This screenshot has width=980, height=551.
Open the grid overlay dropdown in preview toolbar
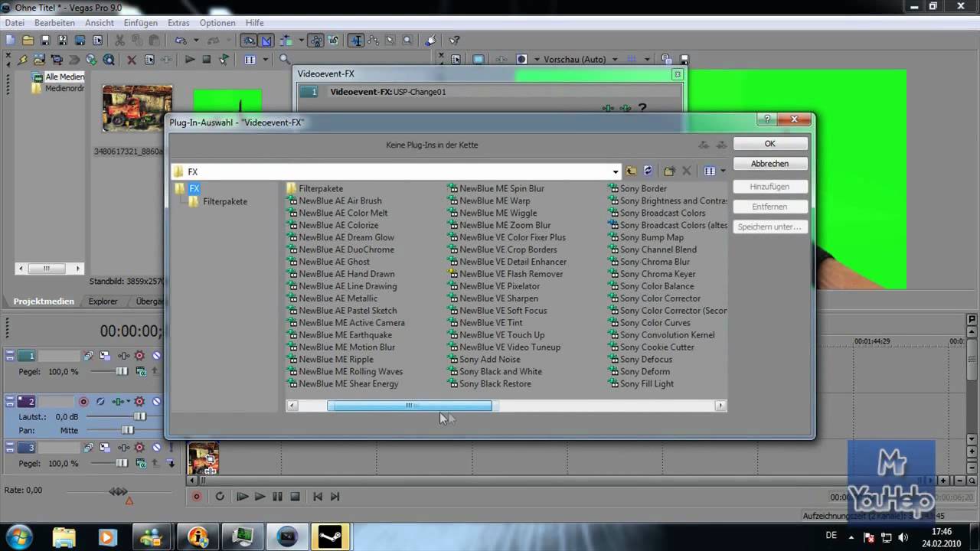(647, 59)
